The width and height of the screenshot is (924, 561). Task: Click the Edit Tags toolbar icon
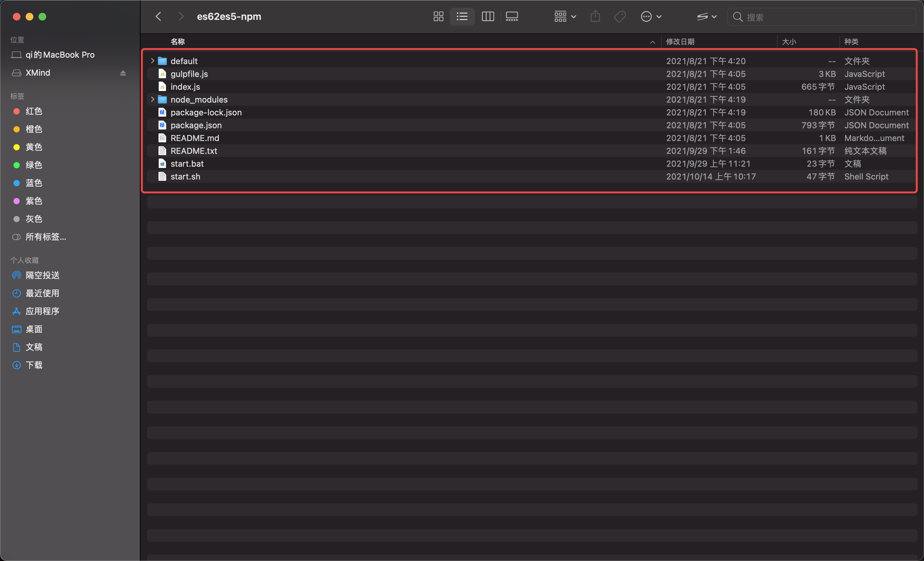(x=620, y=16)
